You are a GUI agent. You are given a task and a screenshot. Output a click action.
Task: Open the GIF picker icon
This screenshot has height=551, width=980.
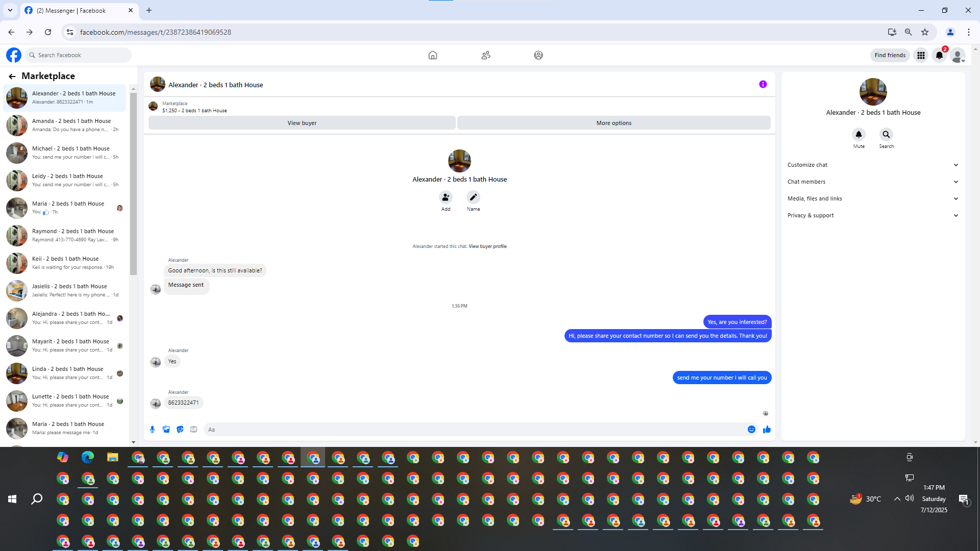click(x=193, y=430)
